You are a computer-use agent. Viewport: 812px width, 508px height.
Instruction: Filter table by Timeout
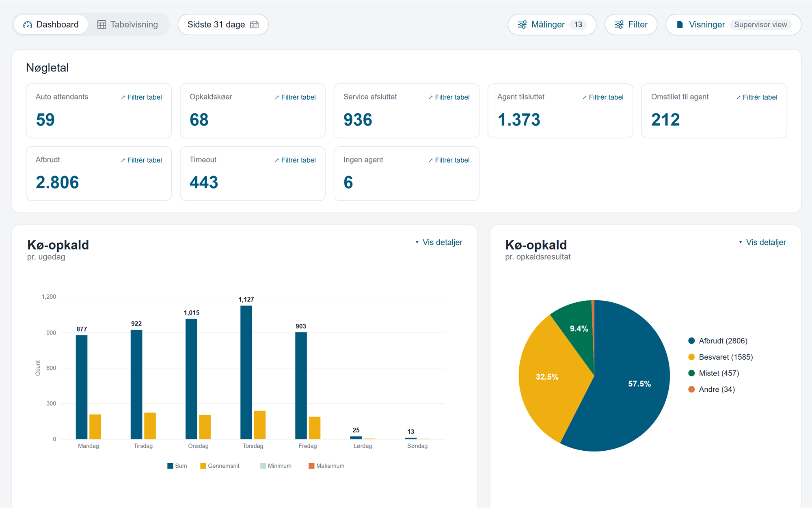click(x=295, y=160)
